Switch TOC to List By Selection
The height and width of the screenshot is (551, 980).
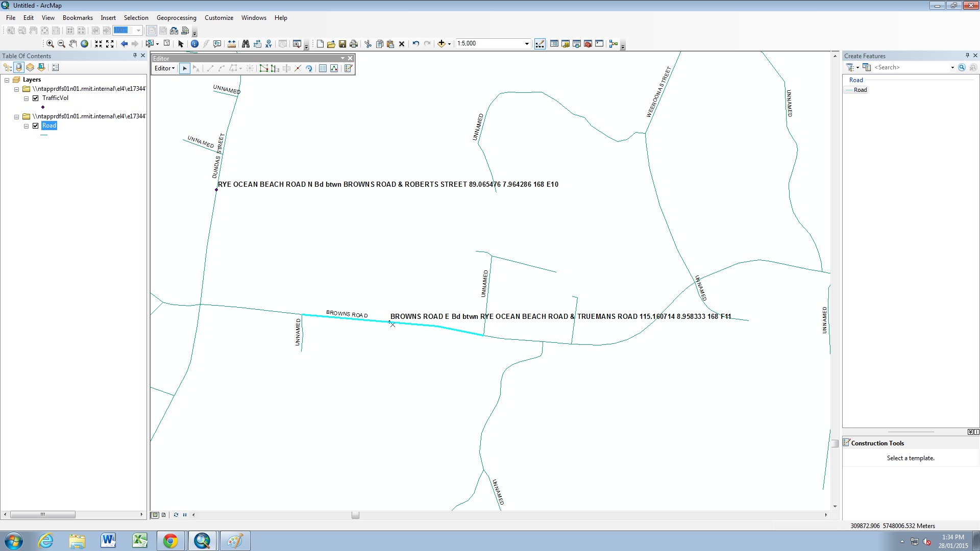(41, 67)
